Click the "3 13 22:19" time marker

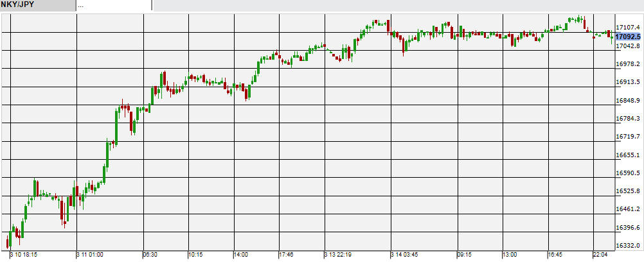(341, 255)
